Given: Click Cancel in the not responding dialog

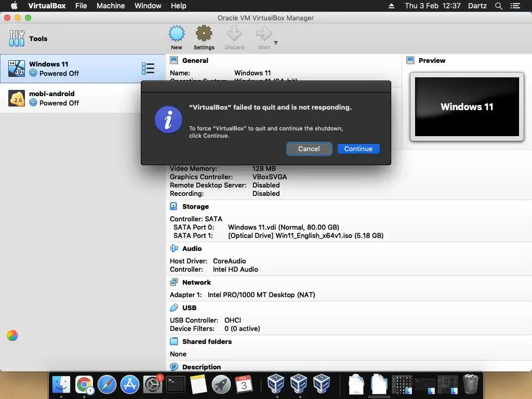Looking at the screenshot, I should (x=309, y=149).
